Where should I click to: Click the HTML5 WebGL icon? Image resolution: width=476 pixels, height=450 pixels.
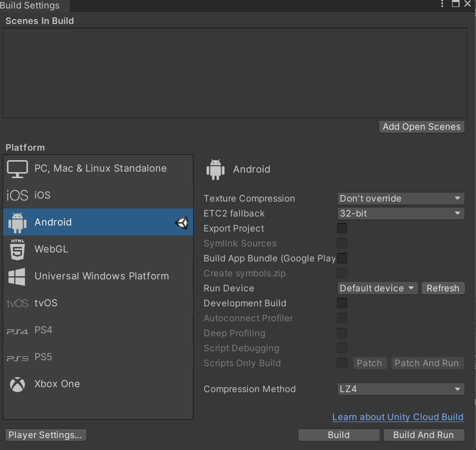click(17, 249)
